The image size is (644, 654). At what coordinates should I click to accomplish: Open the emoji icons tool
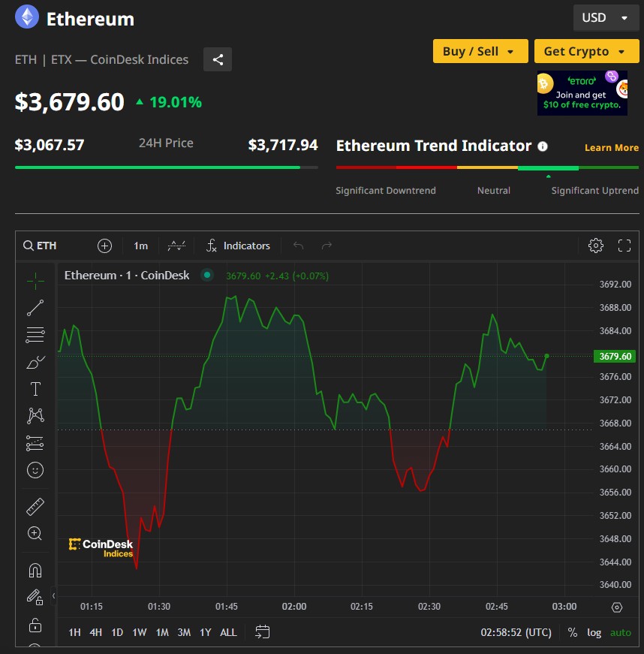coord(35,470)
